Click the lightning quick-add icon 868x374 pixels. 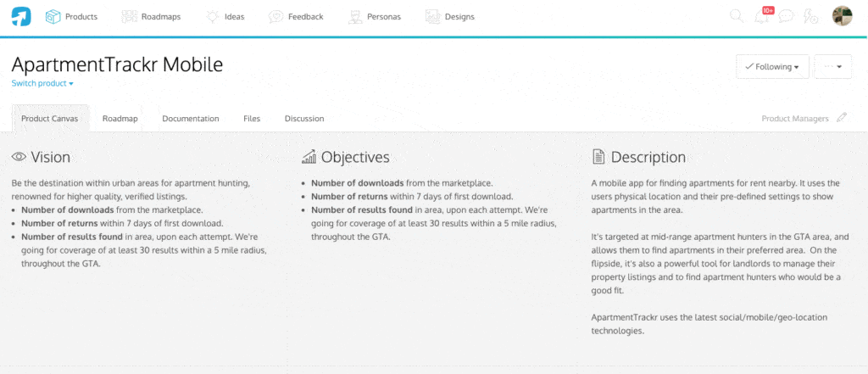tap(811, 16)
